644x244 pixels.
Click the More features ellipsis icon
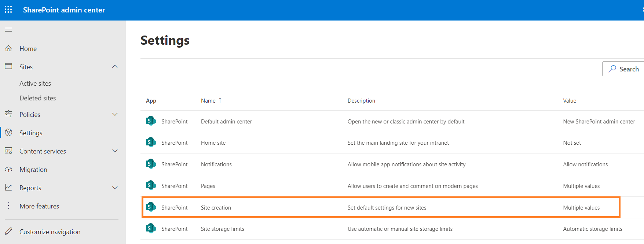click(8, 206)
